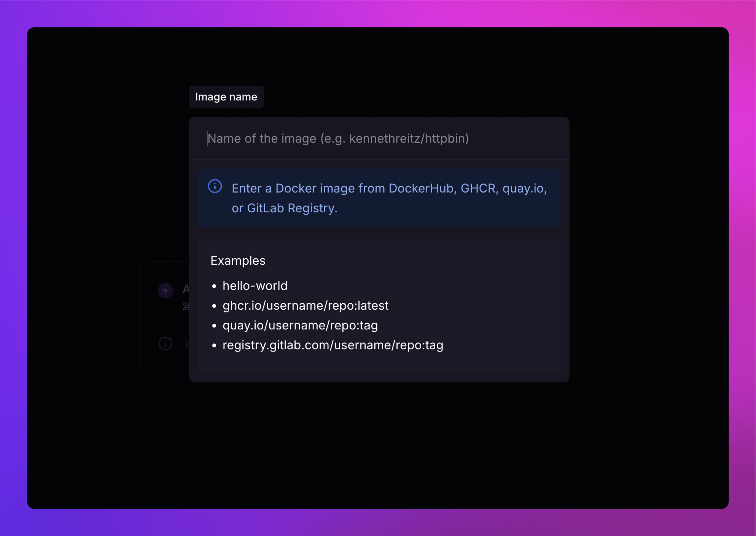This screenshot has width=756, height=536.
Task: Click the hello-world example entry
Action: 255,286
